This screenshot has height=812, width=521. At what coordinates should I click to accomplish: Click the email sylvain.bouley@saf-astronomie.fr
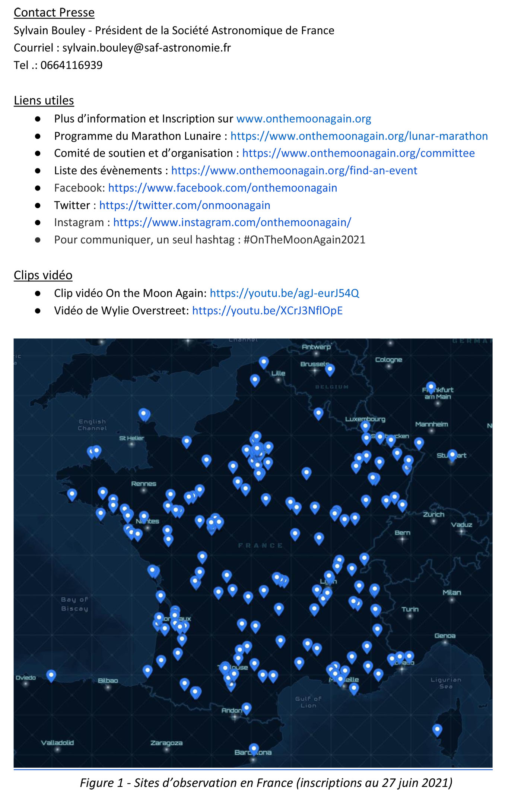click(147, 48)
